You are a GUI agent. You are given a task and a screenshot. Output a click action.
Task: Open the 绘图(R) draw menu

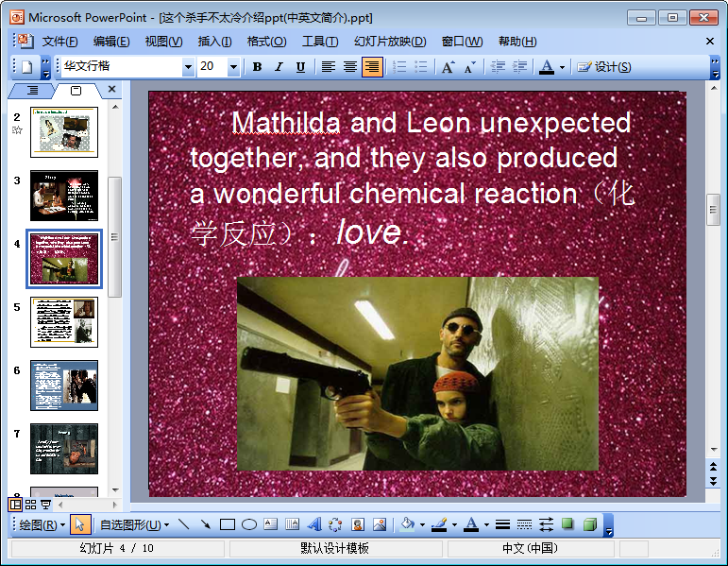(x=42, y=525)
